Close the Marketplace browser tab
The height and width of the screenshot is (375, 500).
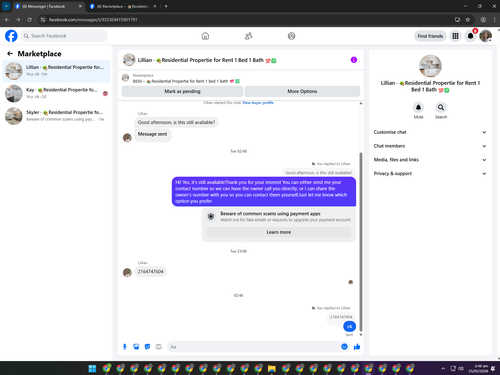pos(155,6)
